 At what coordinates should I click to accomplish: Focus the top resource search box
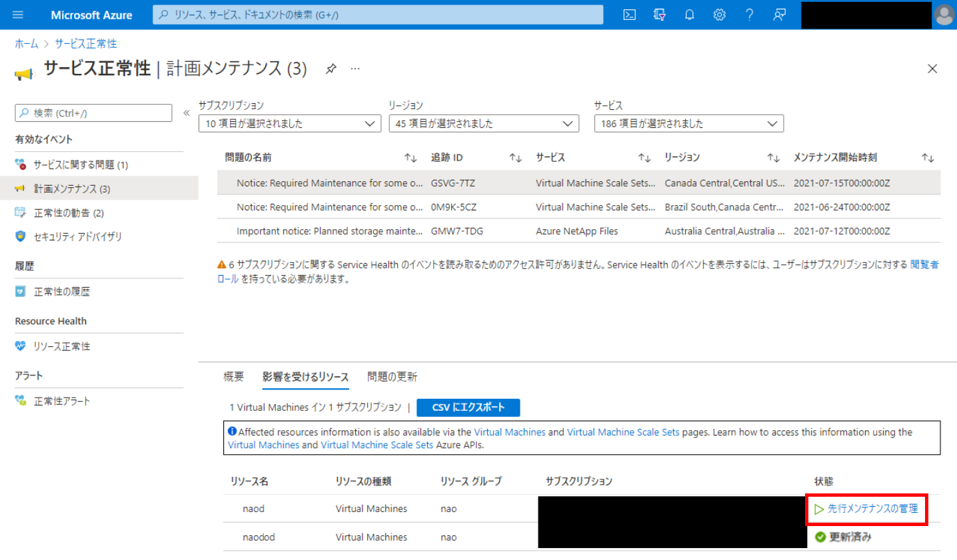[x=378, y=15]
